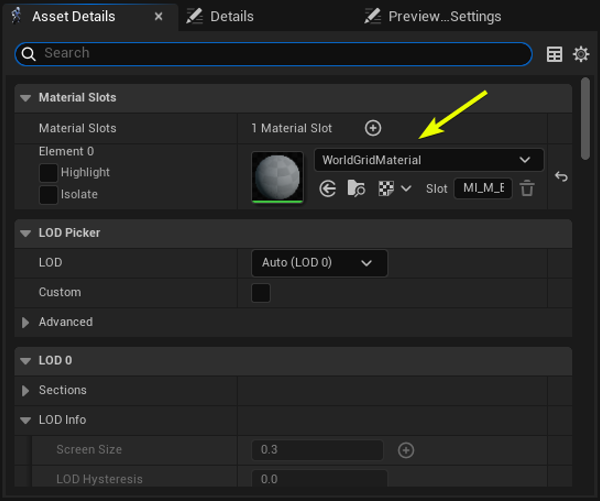This screenshot has height=501, width=600.
Task: Enable the Highlight checkbox for Element 0
Action: tap(48, 173)
